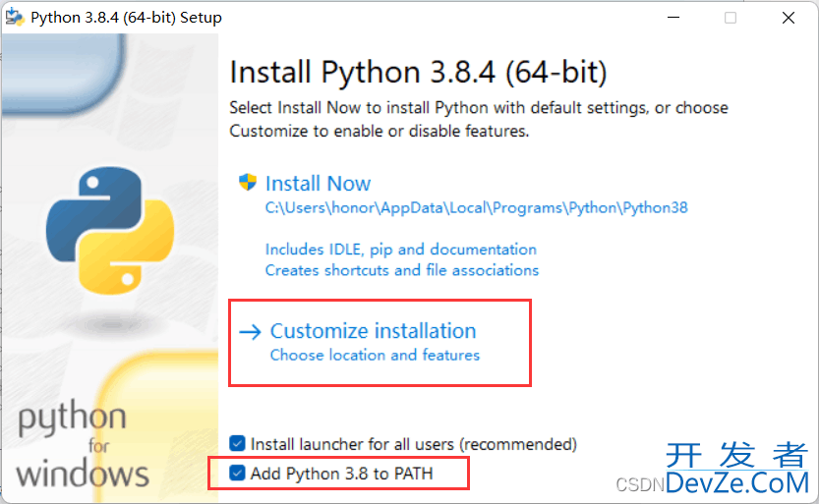Image resolution: width=819 pixels, height=504 pixels.
Task: Choose Customize installation
Action: [x=373, y=331]
